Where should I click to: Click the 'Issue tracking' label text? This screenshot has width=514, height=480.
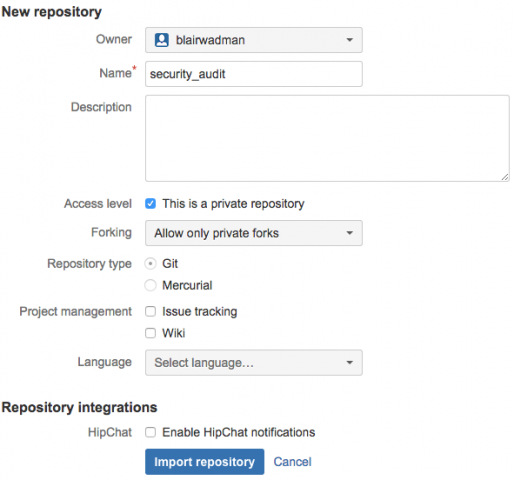[199, 311]
